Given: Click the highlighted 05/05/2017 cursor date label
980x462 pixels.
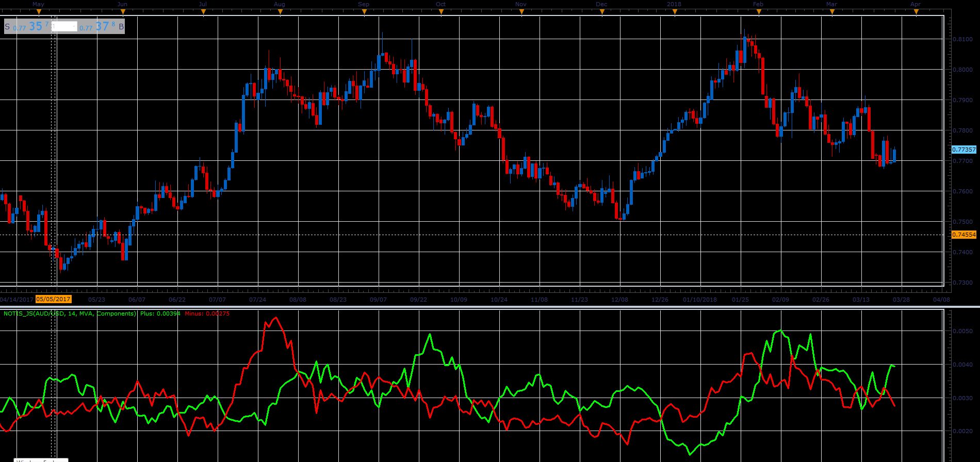Looking at the screenshot, I should tap(54, 299).
